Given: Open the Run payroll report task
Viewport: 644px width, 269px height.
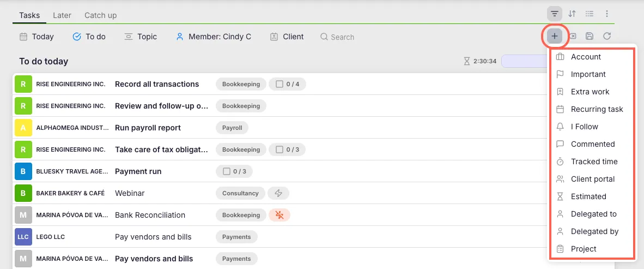Looking at the screenshot, I should pyautogui.click(x=148, y=128).
